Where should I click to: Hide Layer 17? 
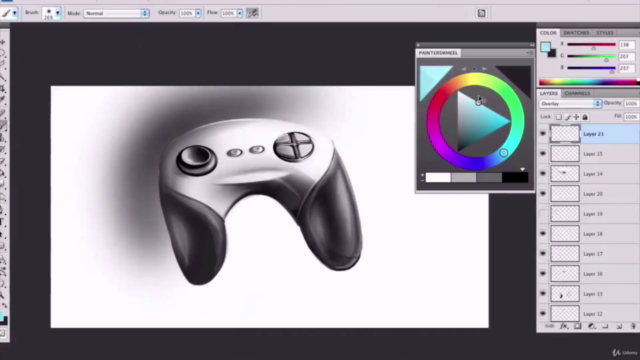pyautogui.click(x=543, y=254)
